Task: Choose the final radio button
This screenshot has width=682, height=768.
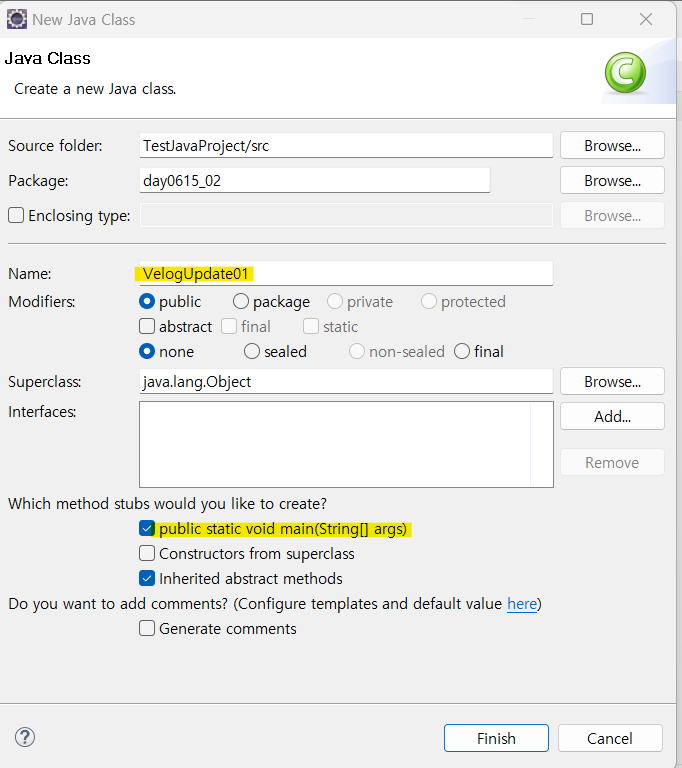Action: point(462,351)
